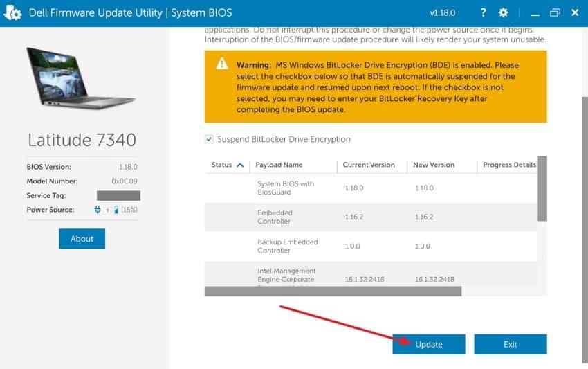Click the 16.1.32.2418 current version cell
588x369 pixels.
364,279
